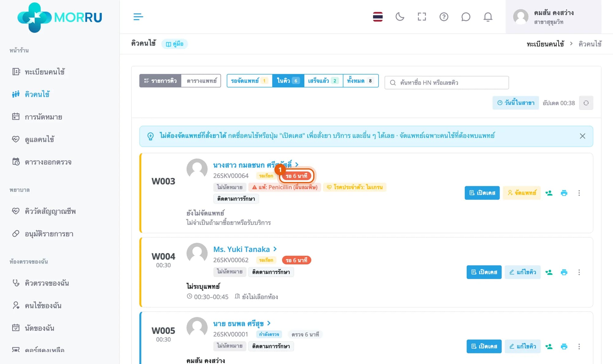Dismiss the blue info tip banner

tap(582, 136)
